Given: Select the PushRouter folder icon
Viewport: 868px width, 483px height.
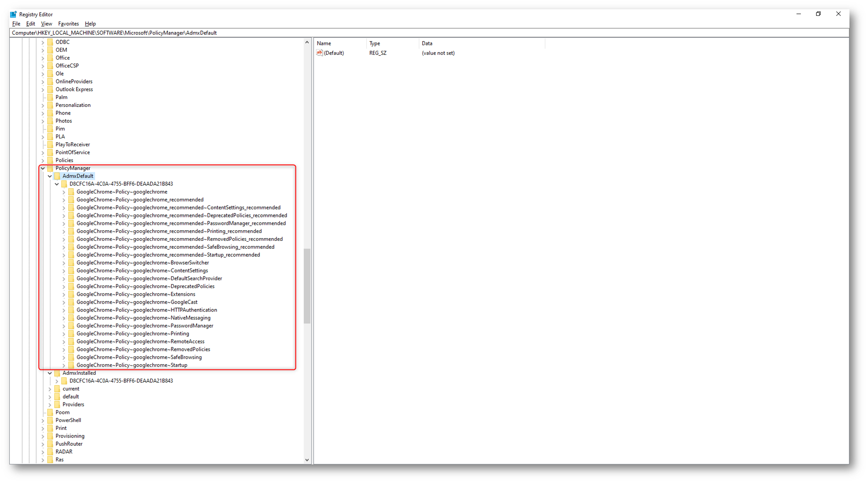Looking at the screenshot, I should 50,444.
